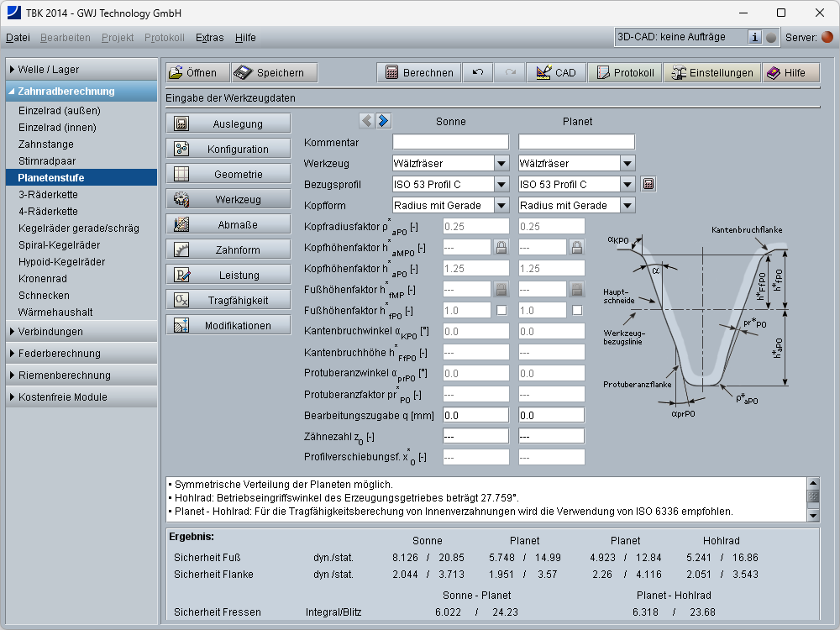This screenshot has width=840, height=630.
Task: Click lock icon for Sonne Kopfhöhenfaktor haMP0
Action: (x=501, y=247)
